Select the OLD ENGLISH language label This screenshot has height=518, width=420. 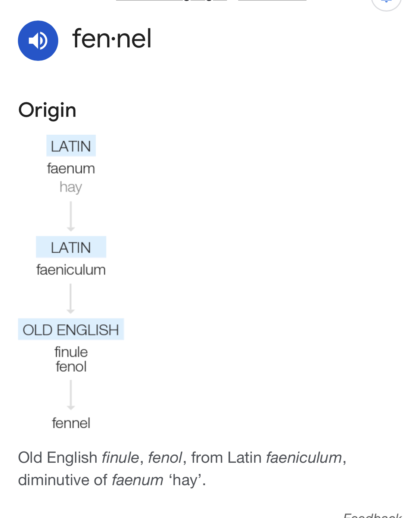pyautogui.click(x=71, y=330)
